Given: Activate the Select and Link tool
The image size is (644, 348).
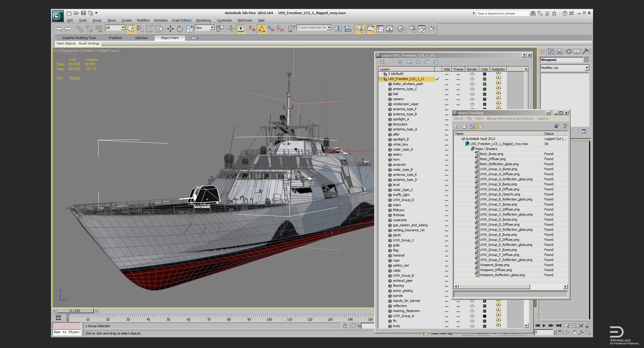Looking at the screenshot, I should 79,29.
